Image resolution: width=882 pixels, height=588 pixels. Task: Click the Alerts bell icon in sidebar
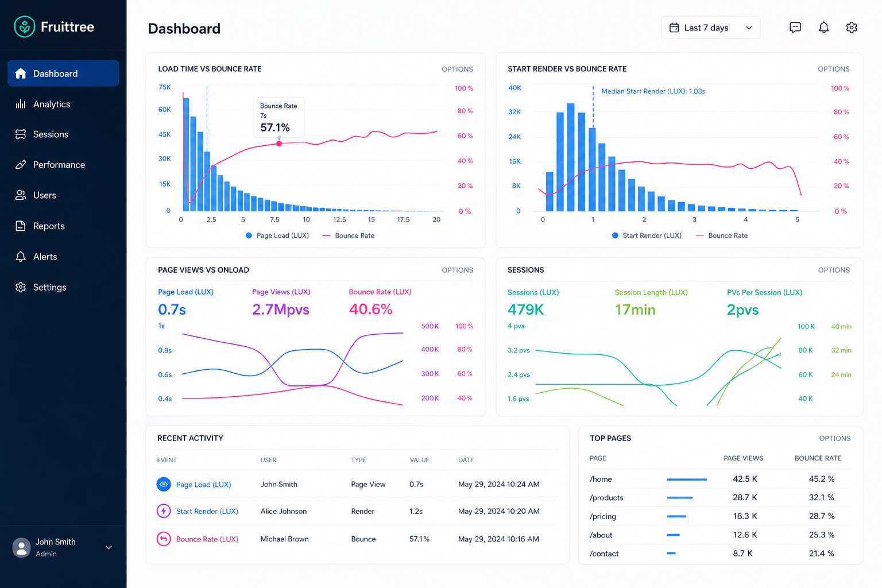(x=21, y=257)
